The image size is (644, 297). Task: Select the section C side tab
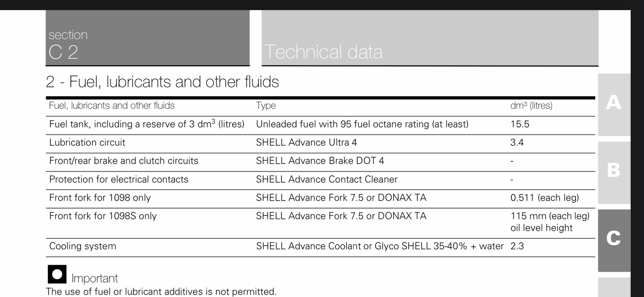coord(614,240)
